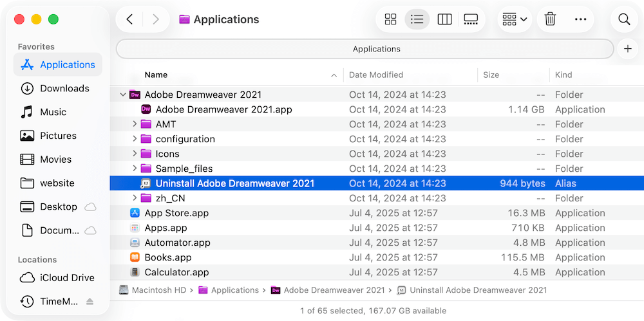Eject the TimeMachine volume

[90, 302]
